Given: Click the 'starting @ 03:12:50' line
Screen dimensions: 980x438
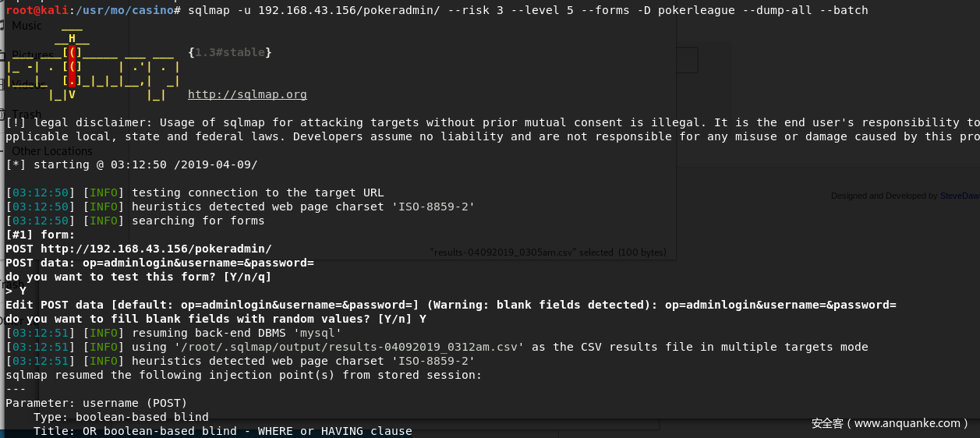Looking at the screenshot, I should point(131,165).
